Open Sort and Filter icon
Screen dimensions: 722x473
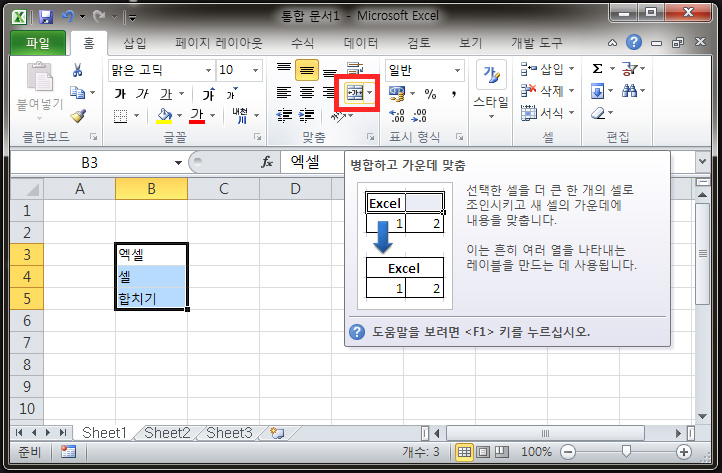click(x=629, y=69)
